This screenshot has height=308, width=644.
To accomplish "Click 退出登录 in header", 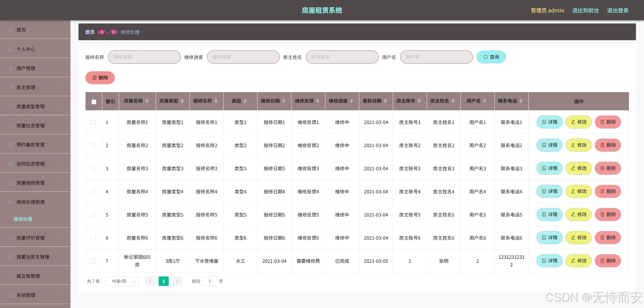I will 618,10.
